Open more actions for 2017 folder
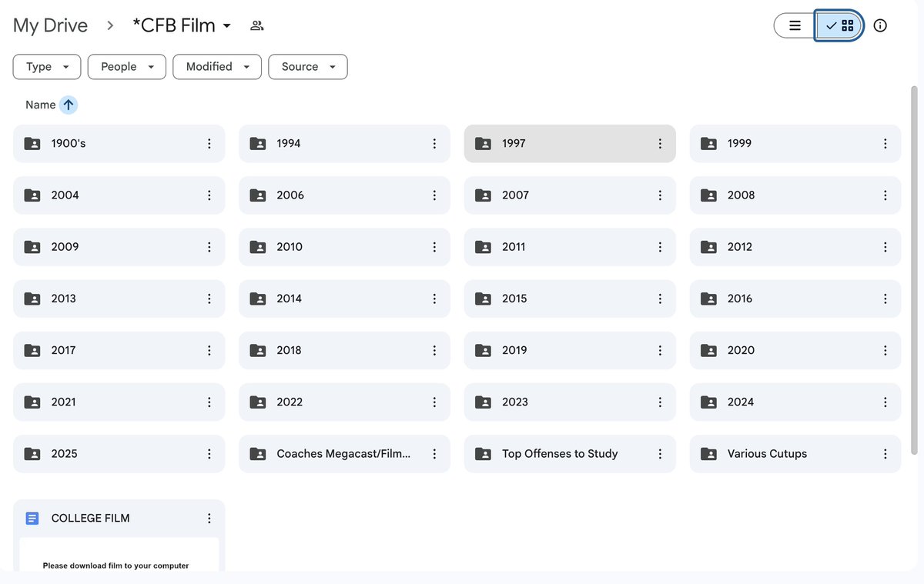 [x=209, y=350]
